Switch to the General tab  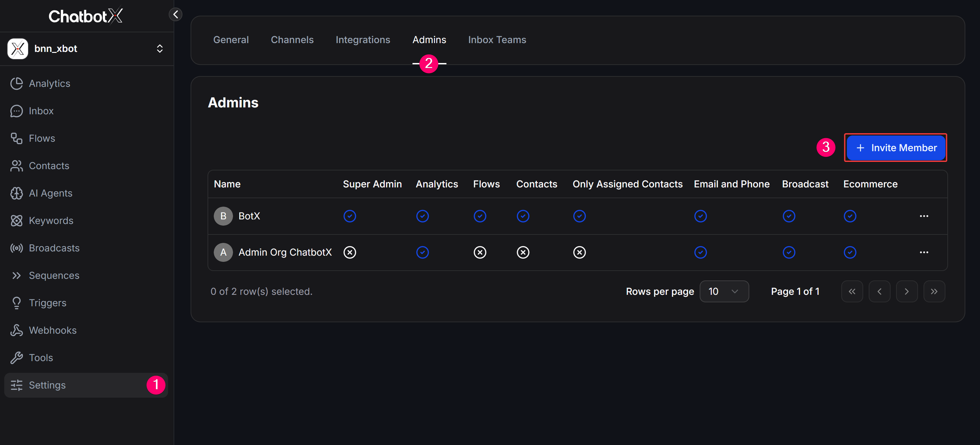pos(231,40)
